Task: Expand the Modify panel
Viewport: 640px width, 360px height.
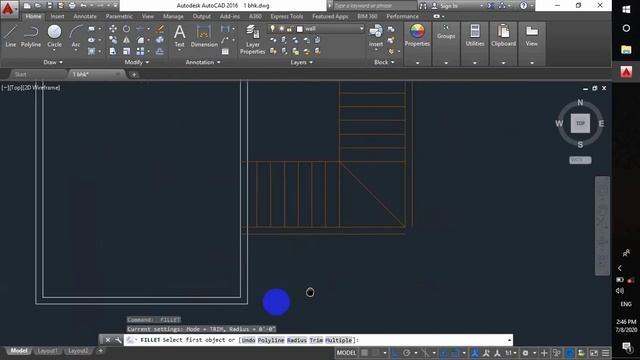Action: click(x=137, y=62)
